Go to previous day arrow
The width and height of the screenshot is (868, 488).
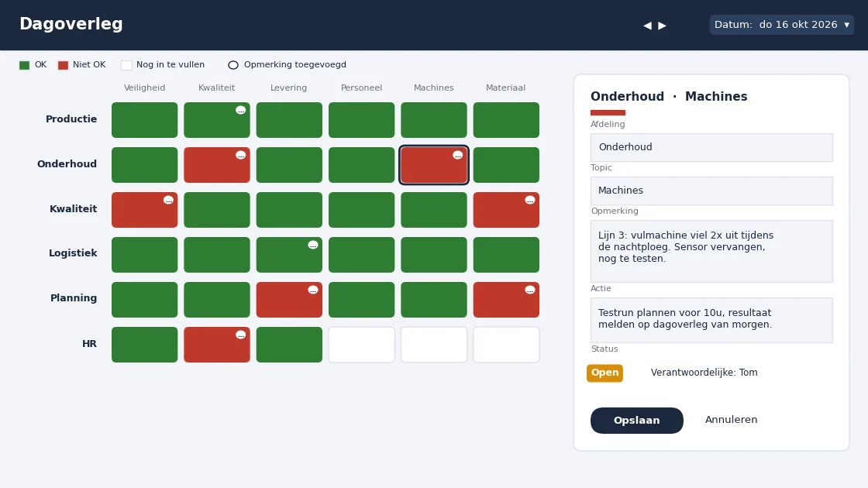click(647, 26)
